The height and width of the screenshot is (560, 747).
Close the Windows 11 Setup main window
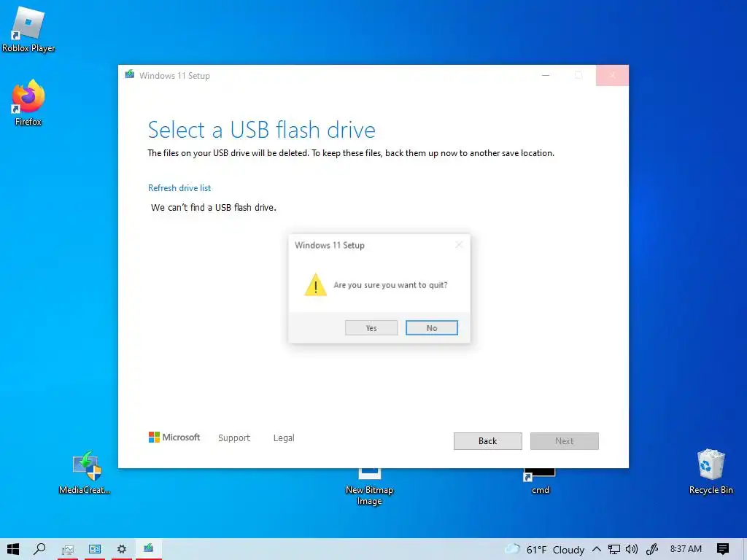click(612, 75)
